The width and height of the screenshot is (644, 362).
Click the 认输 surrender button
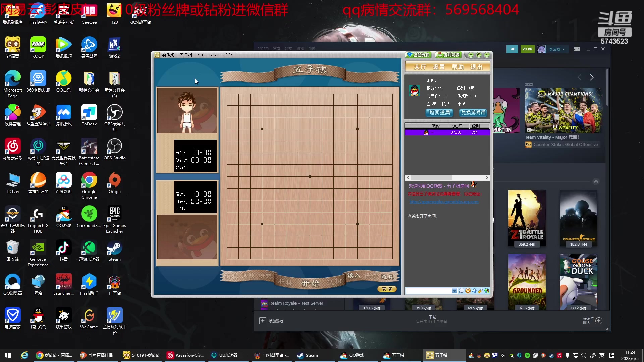[334, 282]
